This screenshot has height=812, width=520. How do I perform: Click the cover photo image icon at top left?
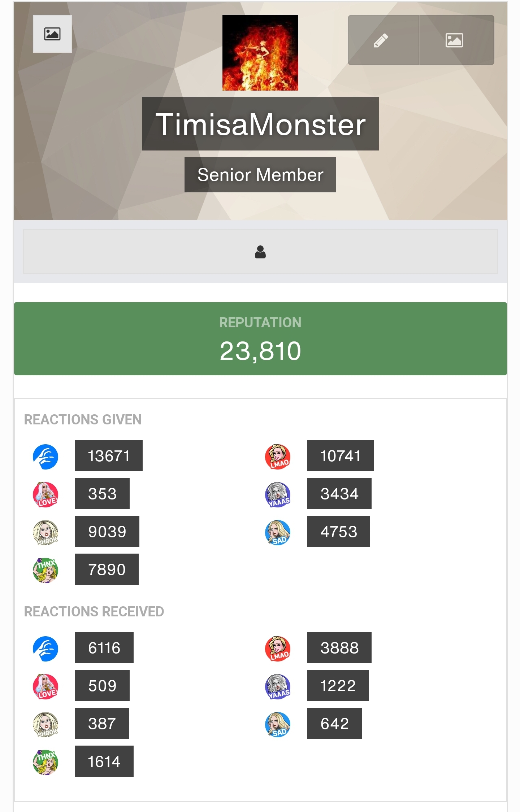coord(52,34)
